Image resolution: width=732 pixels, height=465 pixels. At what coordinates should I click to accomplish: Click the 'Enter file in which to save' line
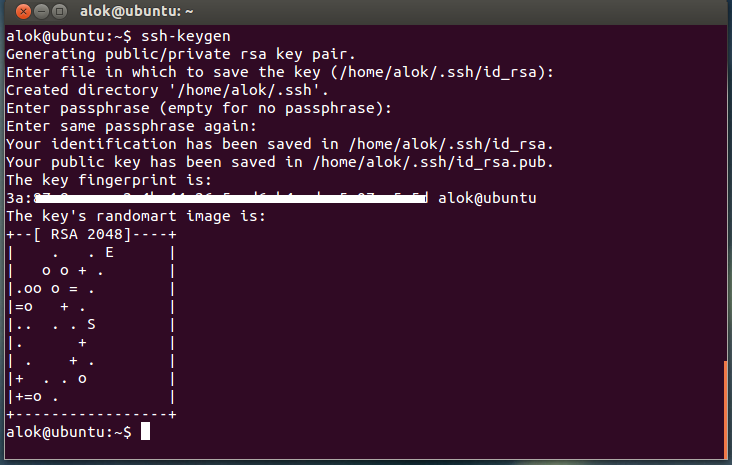[x=280, y=71]
